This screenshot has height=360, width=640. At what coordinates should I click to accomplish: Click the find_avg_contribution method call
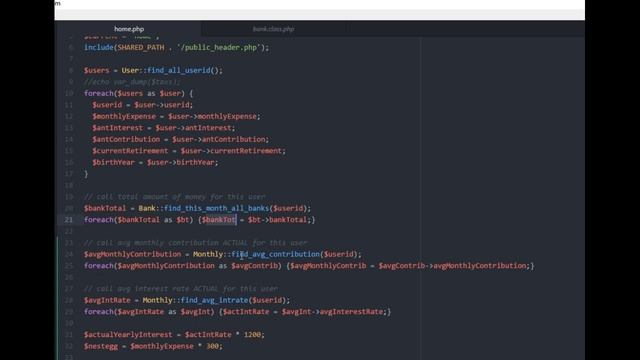pos(277,254)
